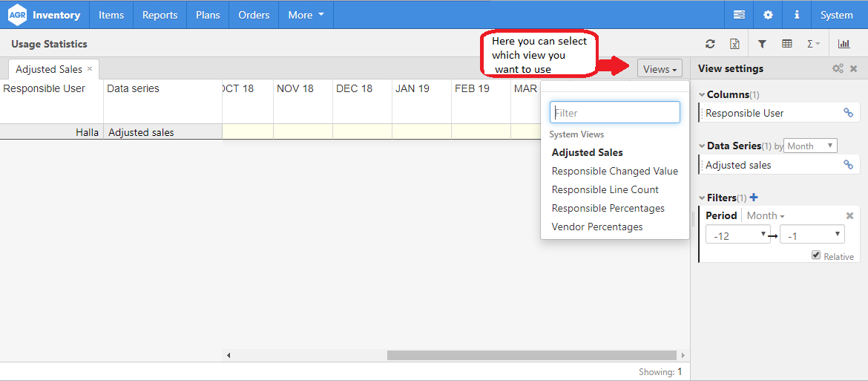The width and height of the screenshot is (868, 381).
Task: Click the link icon beside Responsible User
Action: tap(848, 113)
